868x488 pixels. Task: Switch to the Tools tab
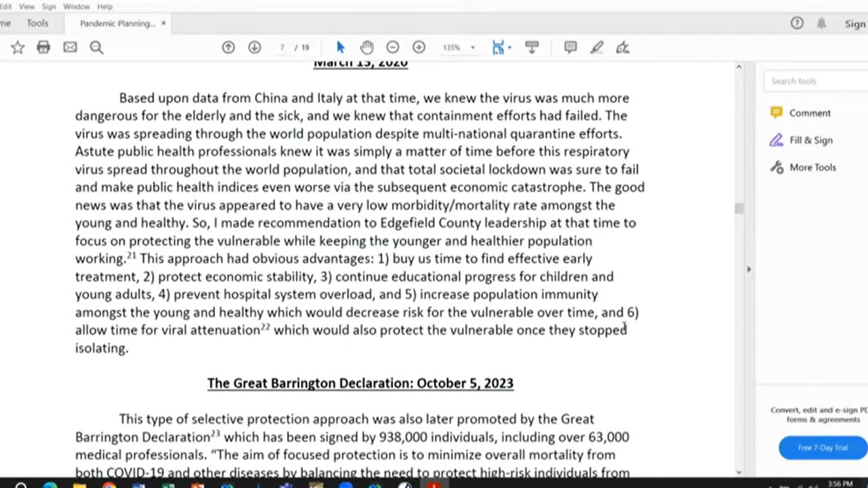37,23
